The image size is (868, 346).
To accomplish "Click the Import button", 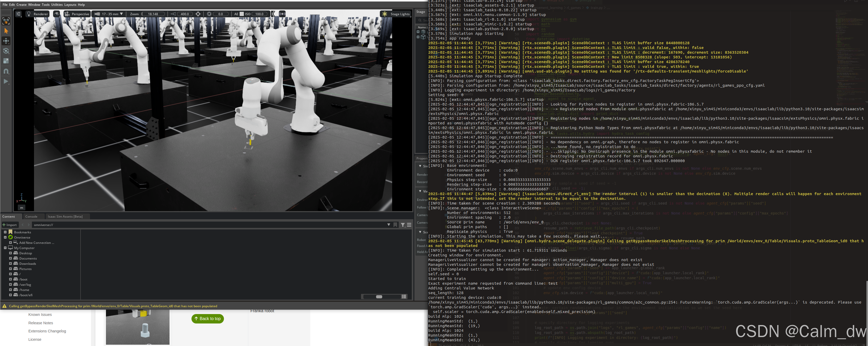I will [9, 224].
